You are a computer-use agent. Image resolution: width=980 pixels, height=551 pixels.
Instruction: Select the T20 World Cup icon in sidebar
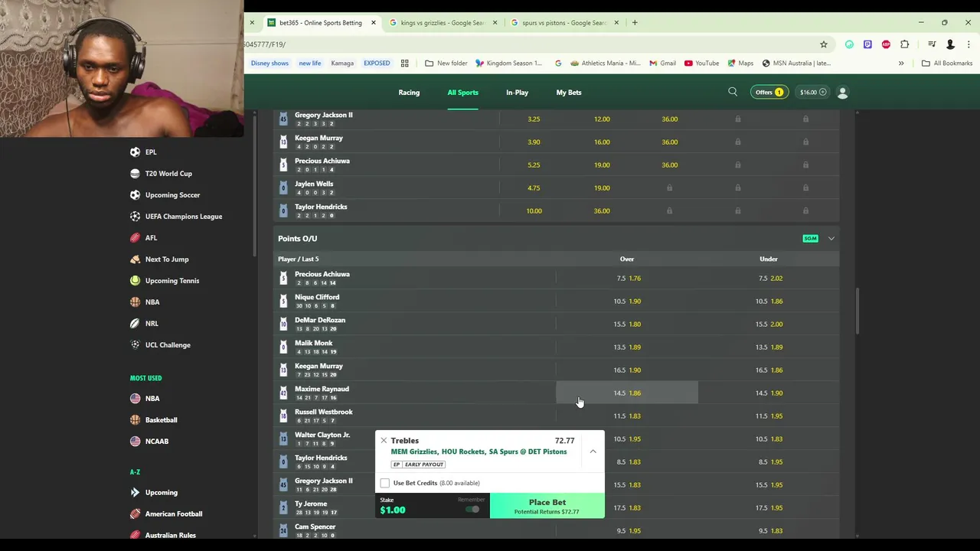pos(135,173)
